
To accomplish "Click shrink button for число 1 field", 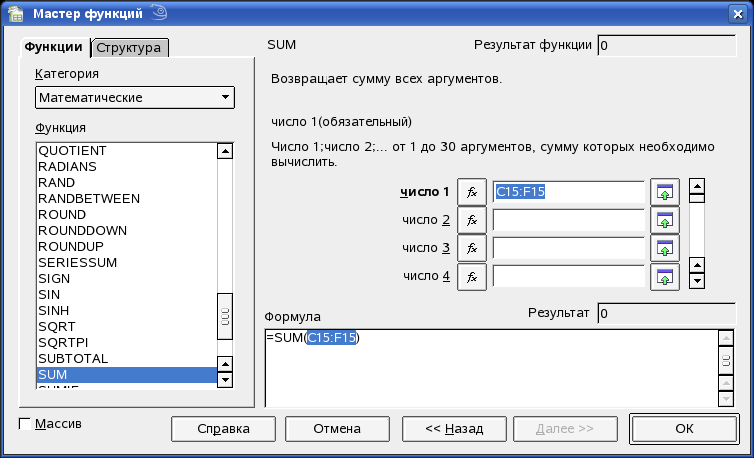I will click(x=665, y=192).
